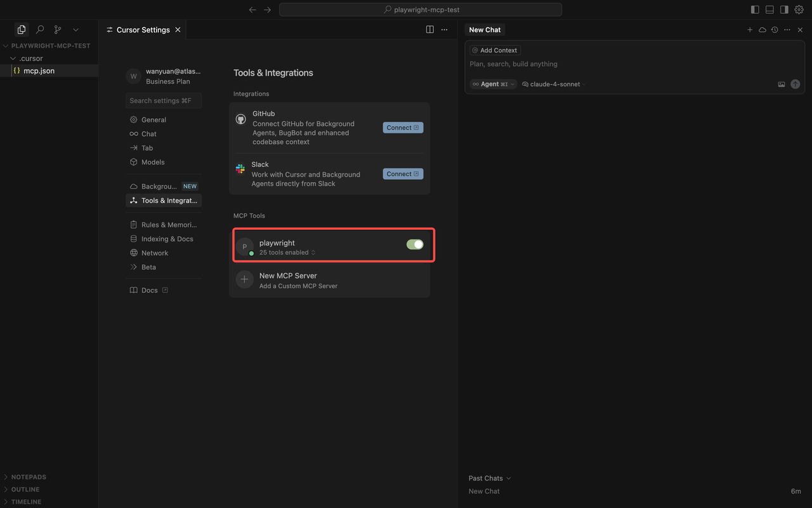812x508 pixels.
Task: Click Add Context button
Action: point(495,50)
